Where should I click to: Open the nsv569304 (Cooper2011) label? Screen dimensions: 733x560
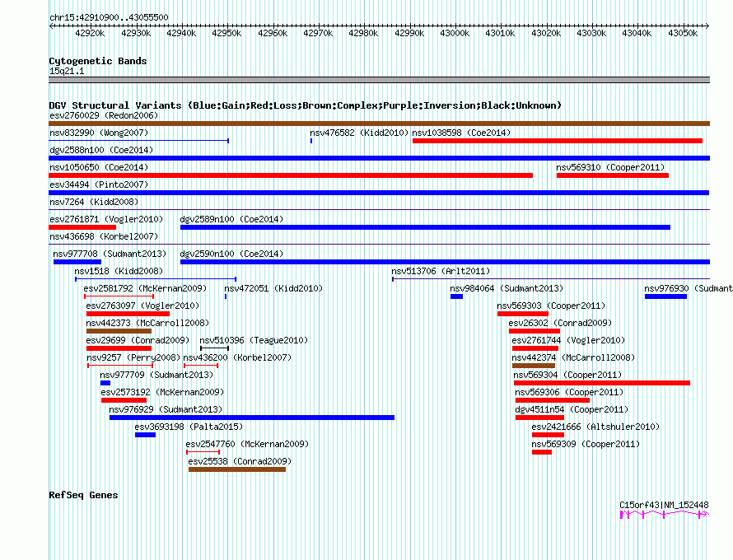click(x=567, y=375)
